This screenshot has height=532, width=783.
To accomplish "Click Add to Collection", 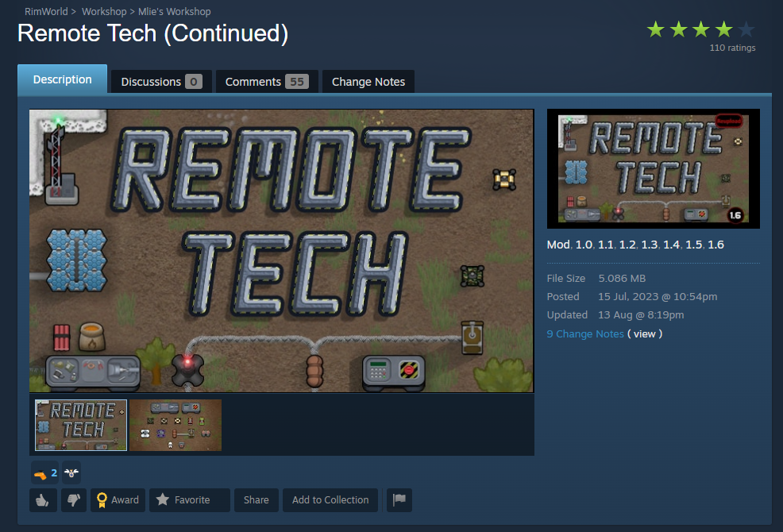I will (330, 500).
